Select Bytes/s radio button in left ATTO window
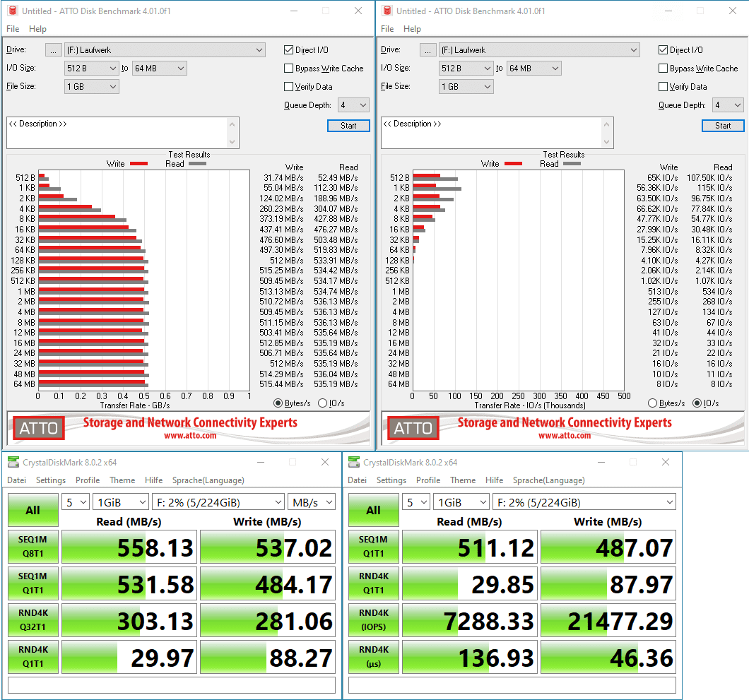This screenshot has height=700, width=749. pos(278,403)
